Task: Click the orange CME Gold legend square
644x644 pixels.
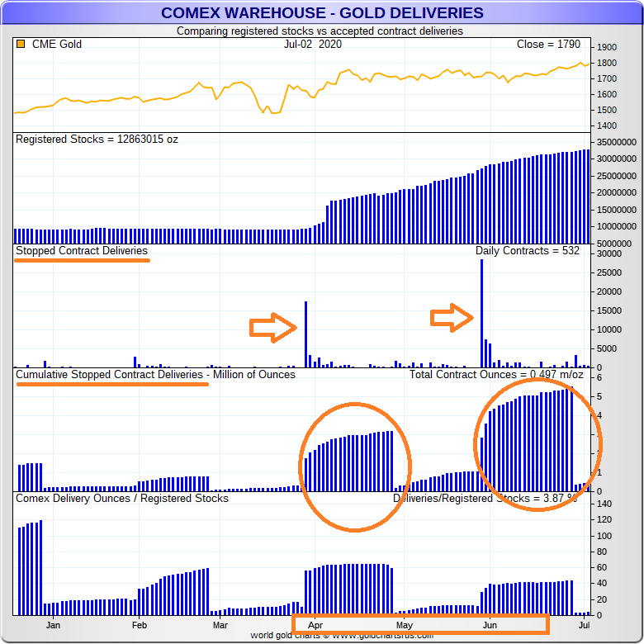Action: [21, 45]
